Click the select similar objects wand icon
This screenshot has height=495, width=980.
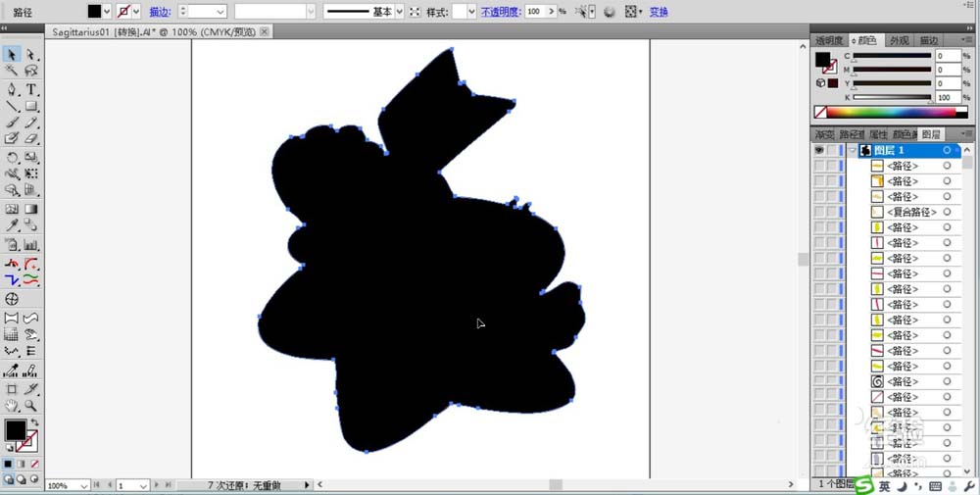coord(582,11)
